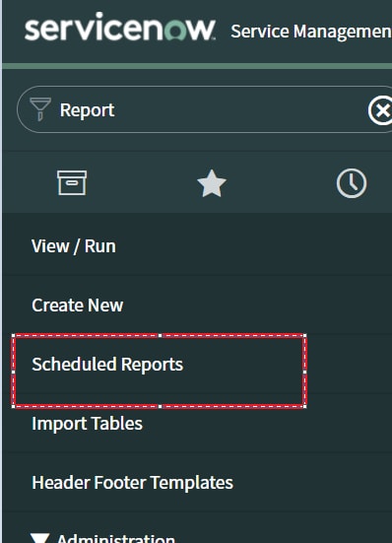The width and height of the screenshot is (392, 543).
Task: Click the right-middle handle of red selection box
Action: coord(304,372)
